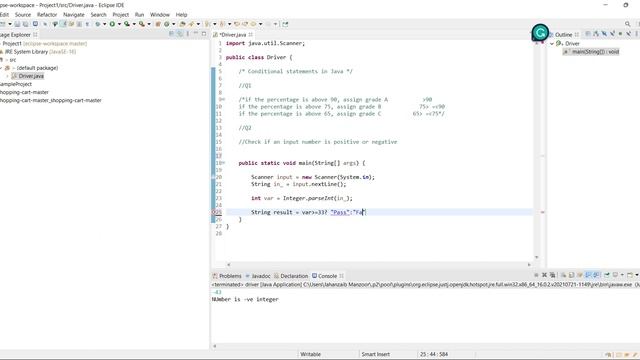640x360 pixels.
Task: Collapse the (default package) node
Action: click(1, 68)
